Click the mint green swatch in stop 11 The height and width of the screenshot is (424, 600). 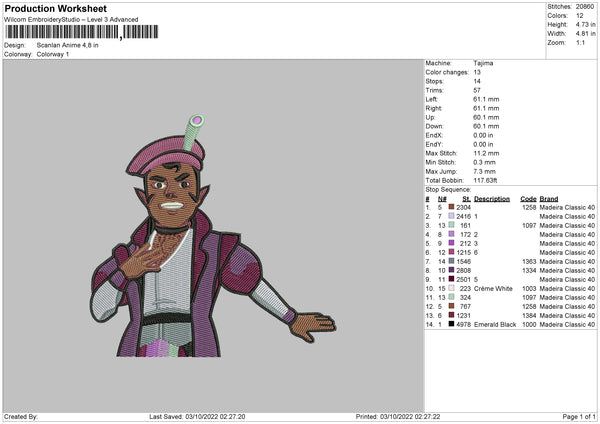(452, 297)
